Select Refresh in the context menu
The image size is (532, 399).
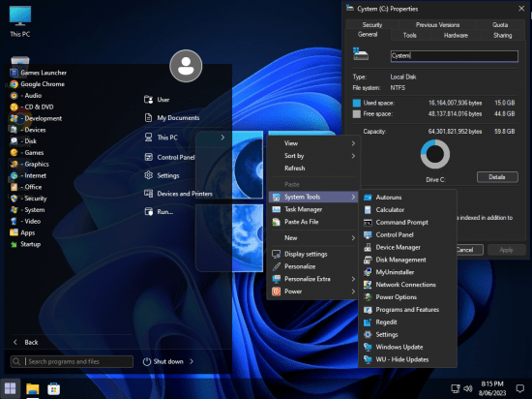point(313,169)
